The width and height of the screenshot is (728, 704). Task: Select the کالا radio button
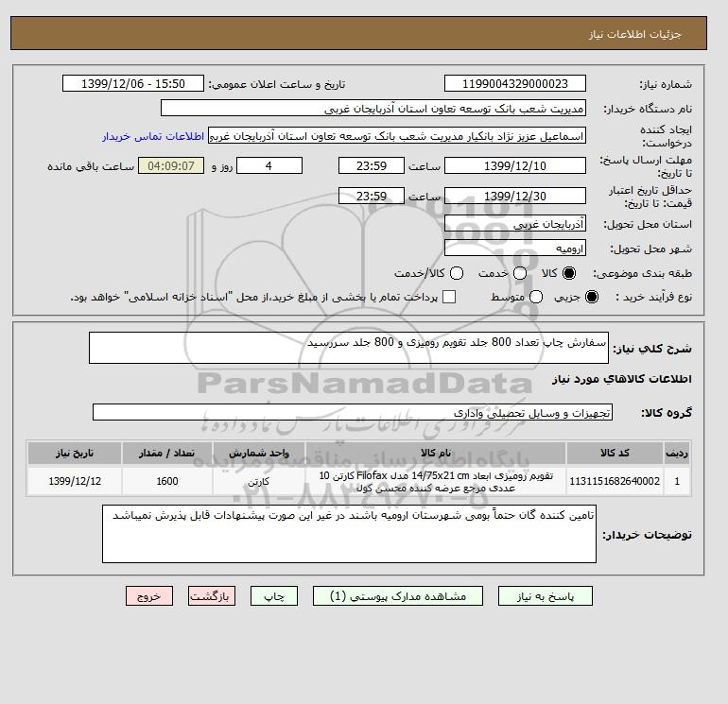click(568, 273)
